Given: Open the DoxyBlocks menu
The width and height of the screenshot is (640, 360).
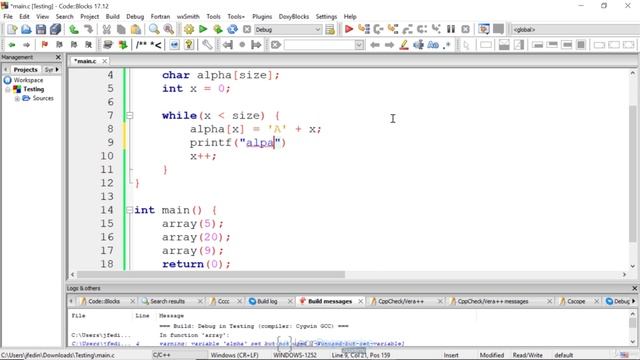Looking at the screenshot, I should coord(294,16).
